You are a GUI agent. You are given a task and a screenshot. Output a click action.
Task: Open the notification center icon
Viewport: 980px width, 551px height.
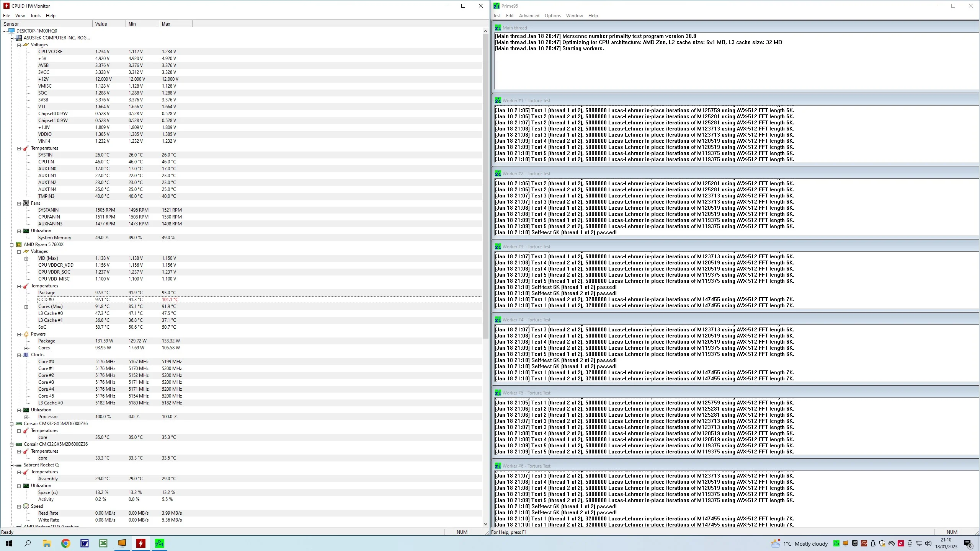coord(968,544)
